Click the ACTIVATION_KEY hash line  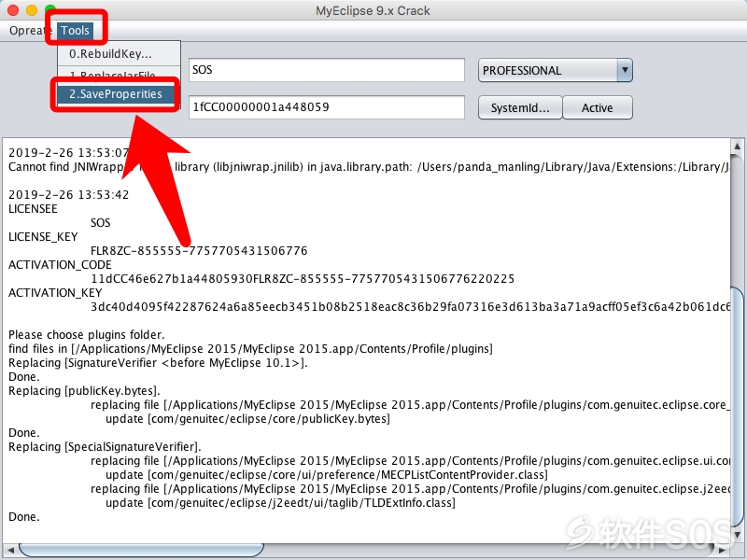coord(410,307)
